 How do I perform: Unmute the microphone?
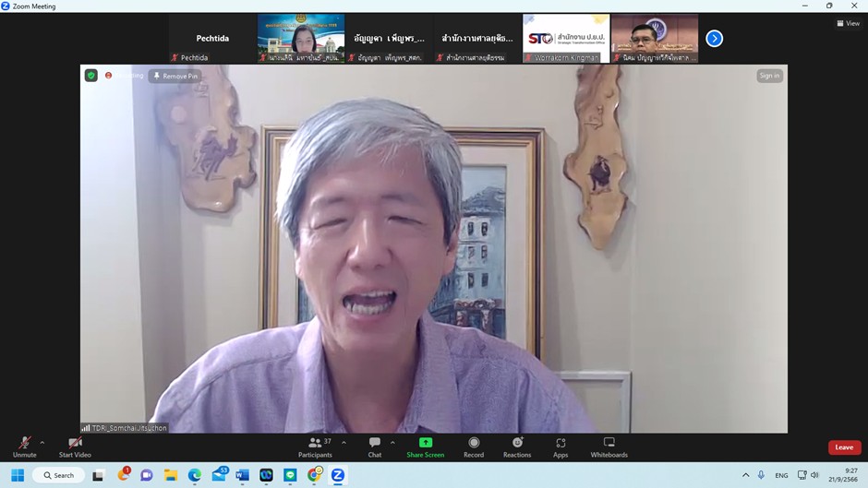(x=24, y=446)
